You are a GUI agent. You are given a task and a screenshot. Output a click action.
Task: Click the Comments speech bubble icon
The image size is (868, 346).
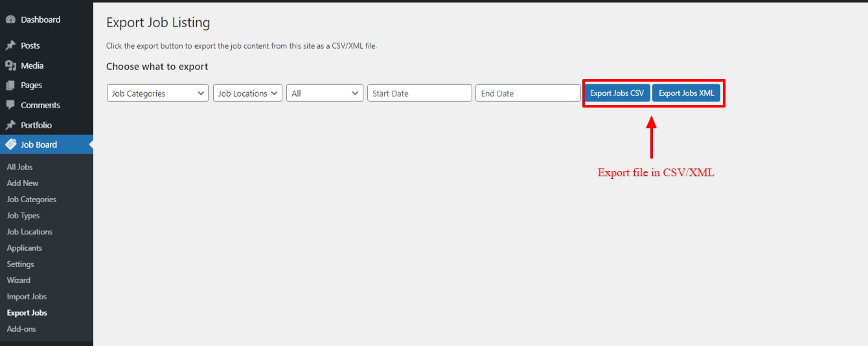coord(10,105)
